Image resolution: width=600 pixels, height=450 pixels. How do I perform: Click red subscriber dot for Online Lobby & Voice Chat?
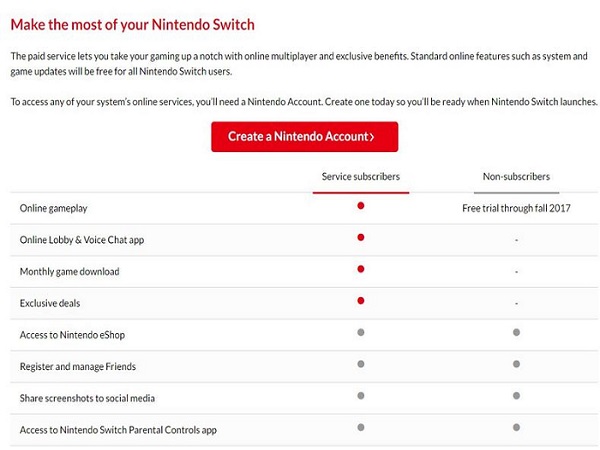[361, 238]
